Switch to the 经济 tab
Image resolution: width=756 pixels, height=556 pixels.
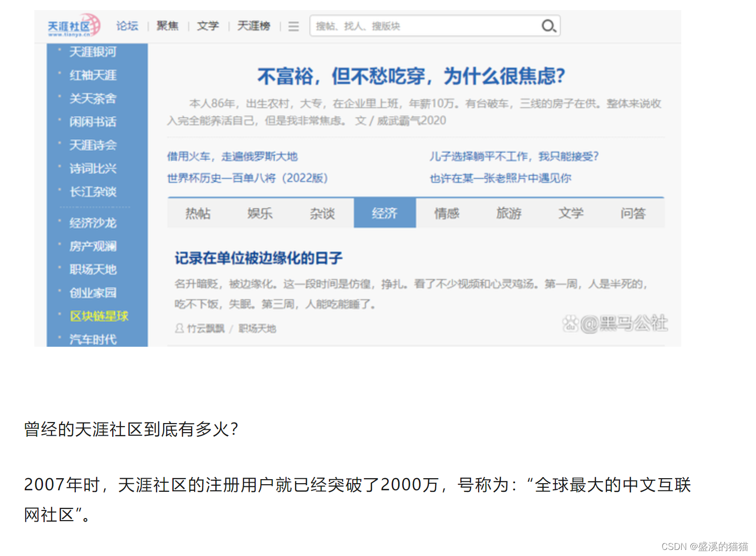385,213
